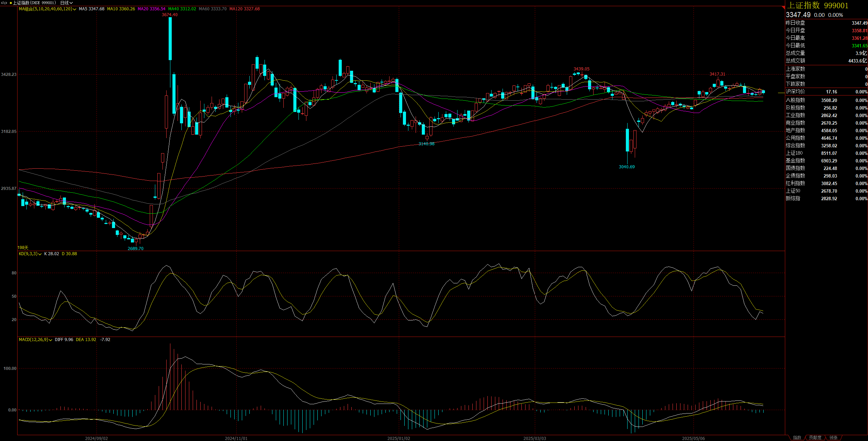Click the 2025/01/02 date on time axis
Screen dimensions: 868x441
click(398, 438)
